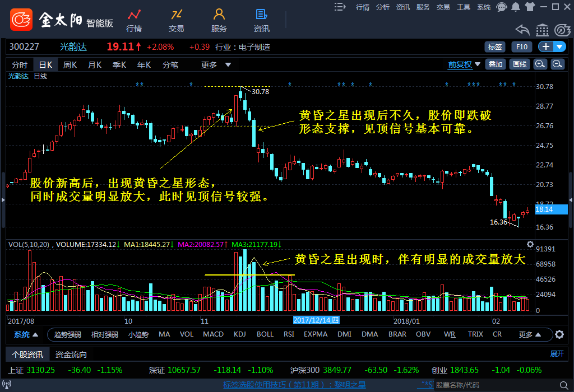Open the customer service chat icon
Screen dimensions: 574x392
501,7
